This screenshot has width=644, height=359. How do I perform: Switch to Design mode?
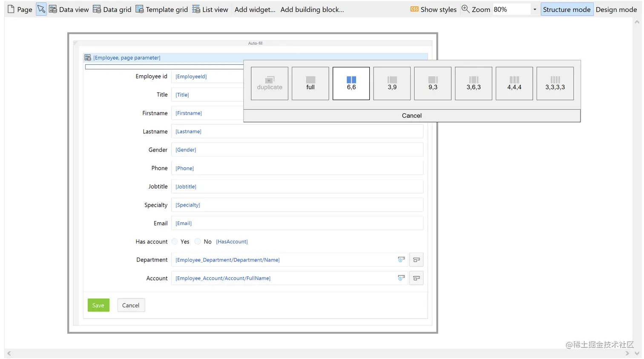tap(616, 9)
